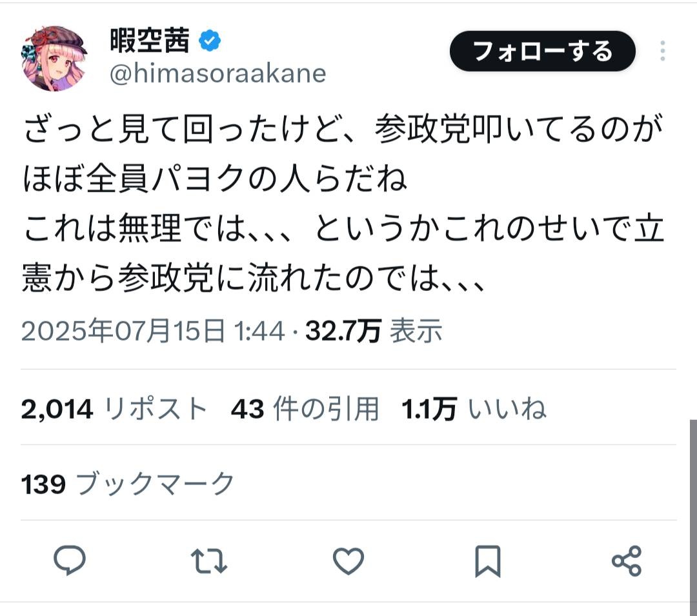Click the blue verified badge

[210, 41]
